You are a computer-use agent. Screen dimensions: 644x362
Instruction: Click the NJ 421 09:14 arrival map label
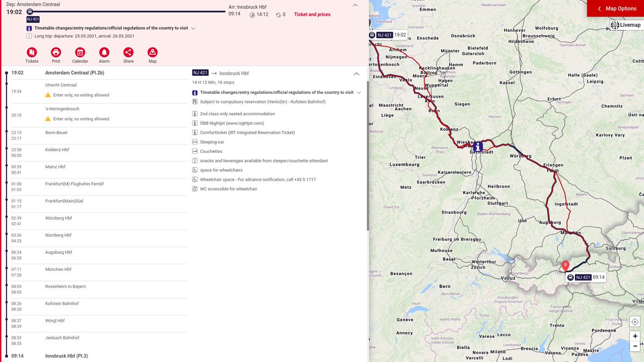tap(586, 277)
